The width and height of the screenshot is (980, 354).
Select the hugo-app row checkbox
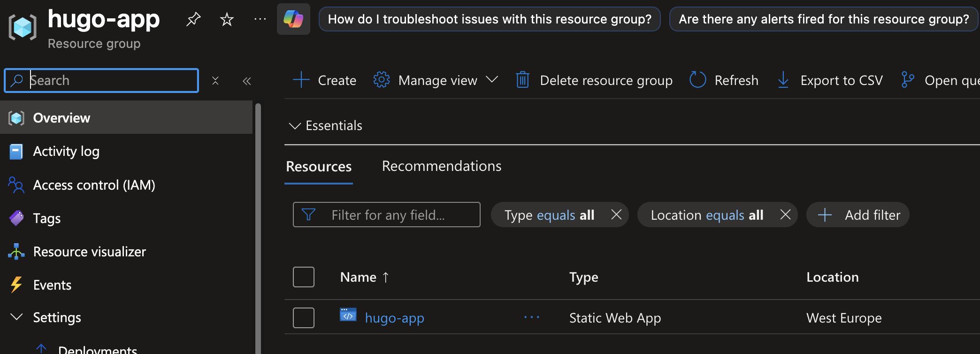click(304, 318)
